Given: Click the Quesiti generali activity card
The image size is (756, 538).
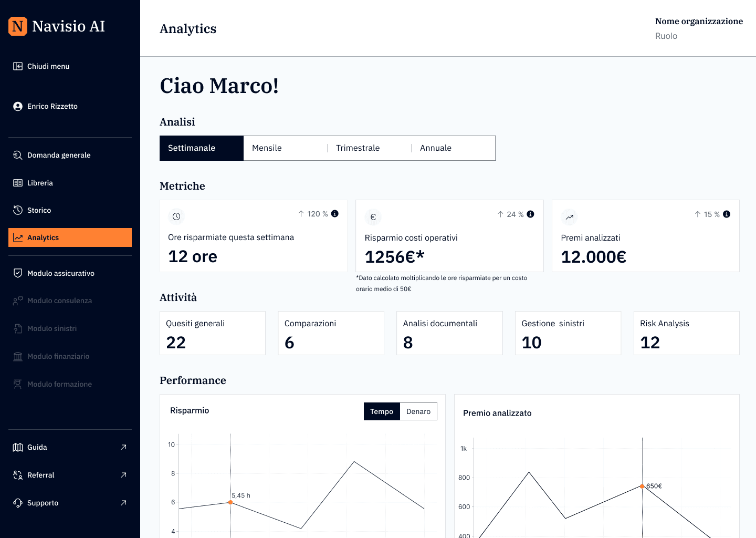Looking at the screenshot, I should click(212, 333).
